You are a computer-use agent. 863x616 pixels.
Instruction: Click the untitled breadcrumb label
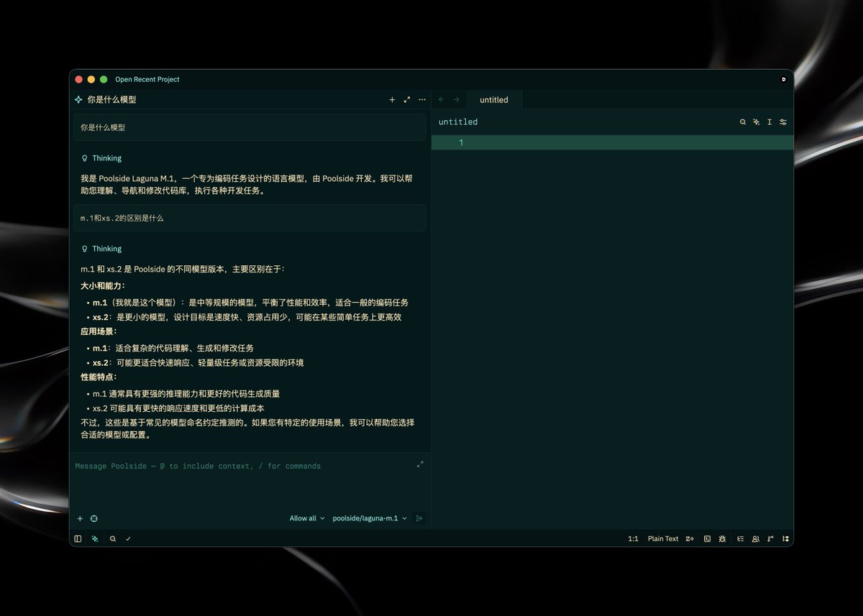pos(458,122)
